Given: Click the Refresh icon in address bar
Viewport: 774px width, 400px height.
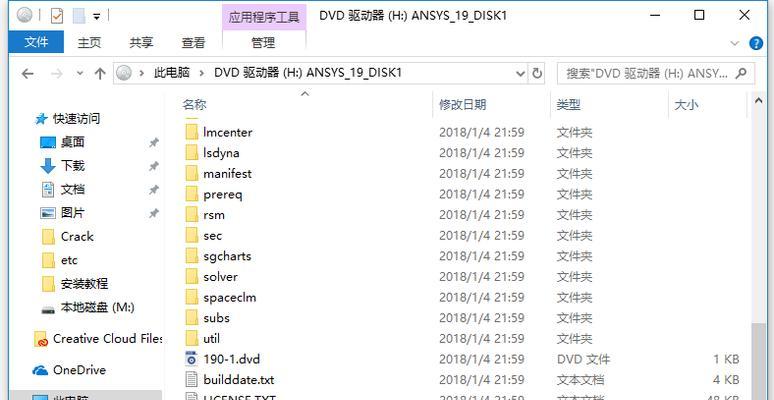Looking at the screenshot, I should click(x=537, y=74).
